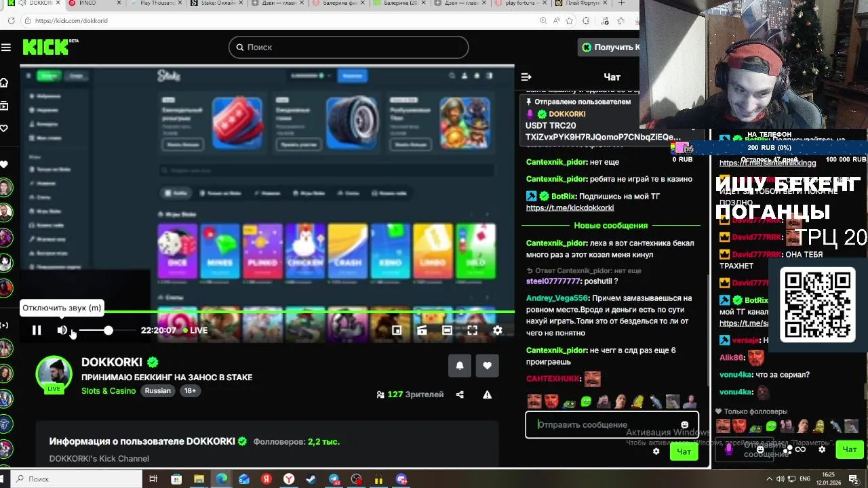Open the emoji picker in chat input
This screenshot has width=868, height=488.
684,425
